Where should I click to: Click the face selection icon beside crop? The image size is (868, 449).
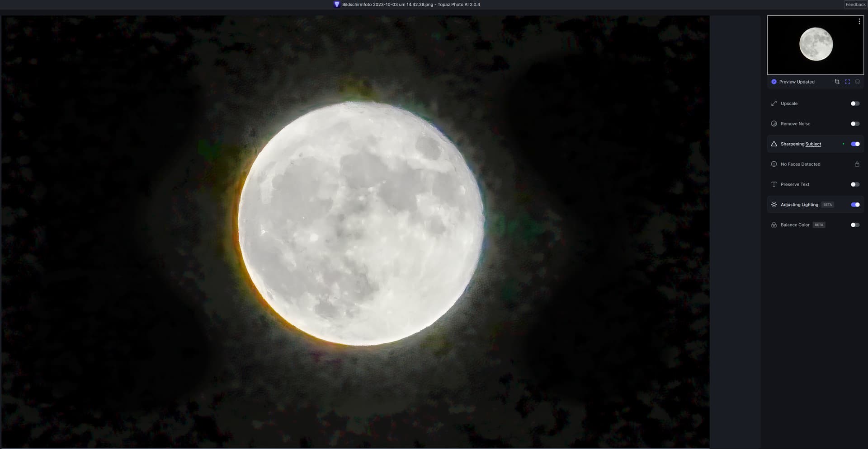pyautogui.click(x=857, y=82)
